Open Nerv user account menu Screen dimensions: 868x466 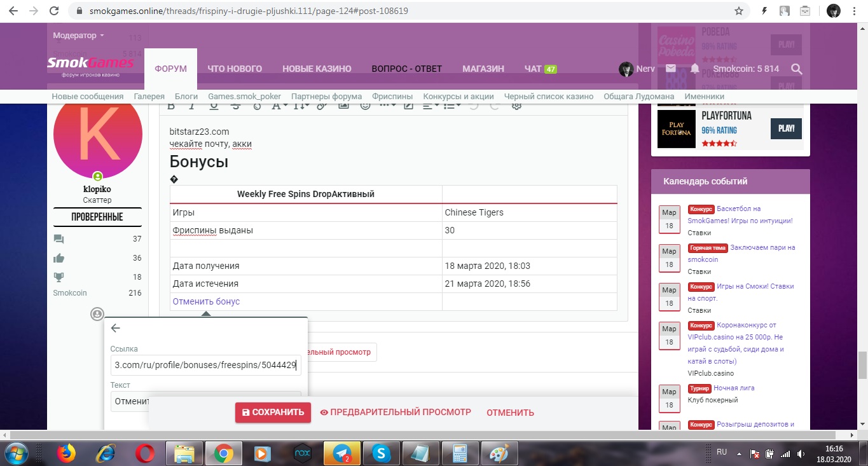click(x=637, y=69)
